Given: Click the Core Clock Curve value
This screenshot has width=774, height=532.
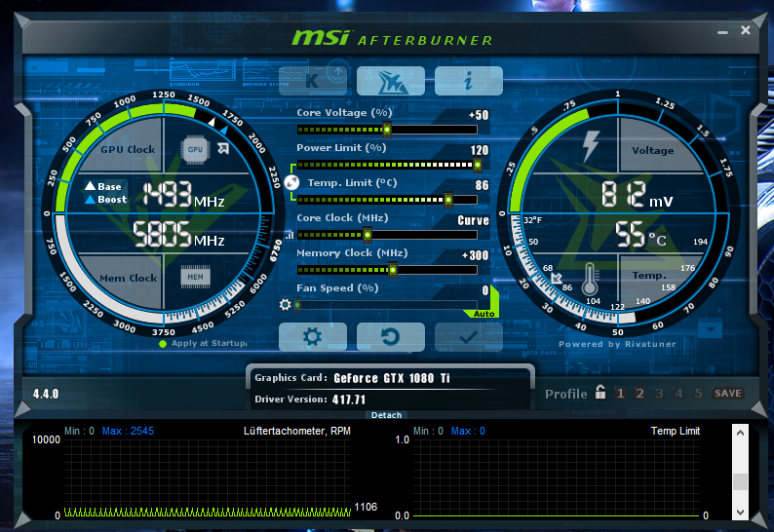Looking at the screenshot, I should (473, 220).
